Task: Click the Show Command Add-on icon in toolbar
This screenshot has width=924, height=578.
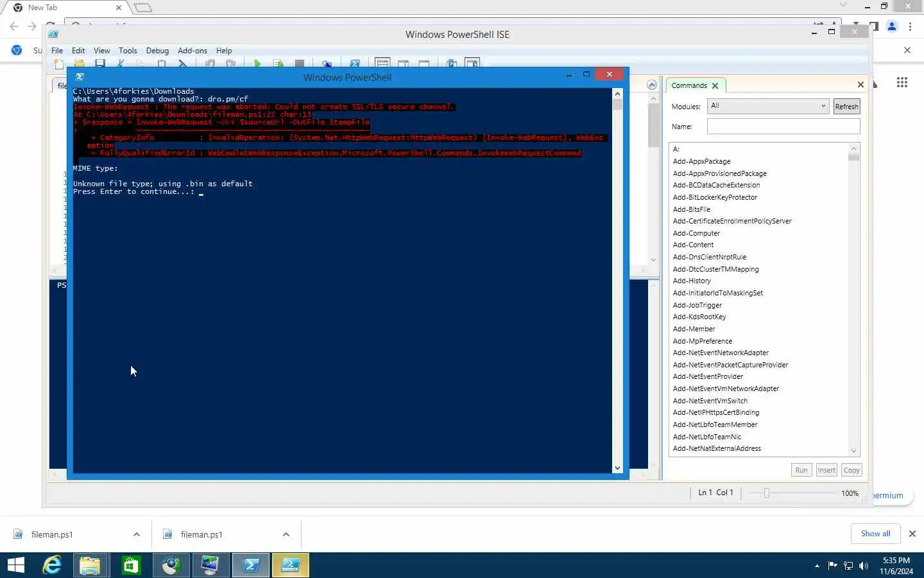Action: 472,64
